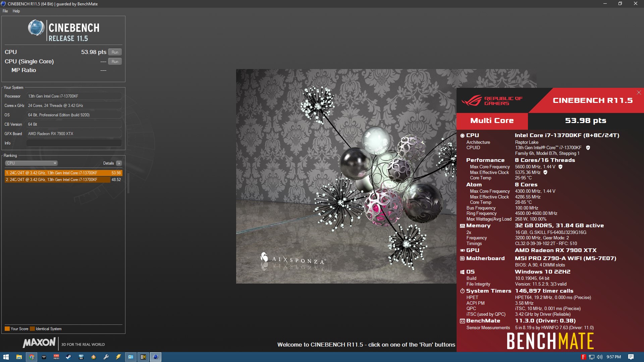
Task: Open the volume control in tray
Action: pyautogui.click(x=600, y=357)
